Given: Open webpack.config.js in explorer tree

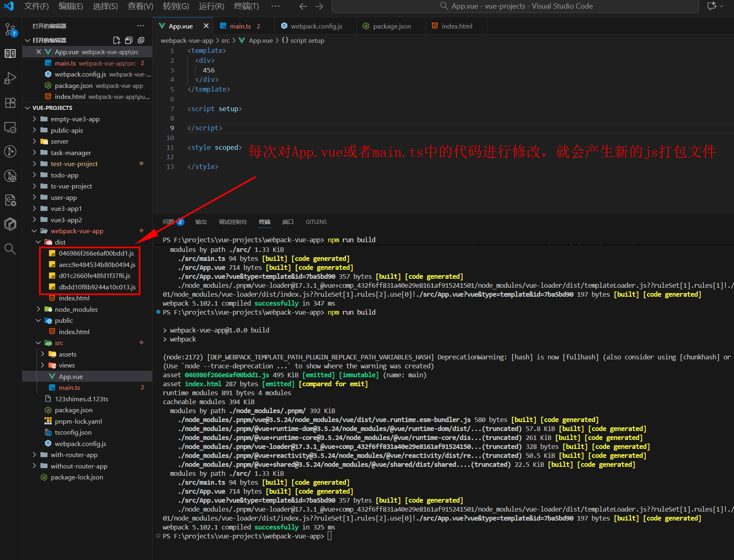Looking at the screenshot, I should tap(80, 444).
